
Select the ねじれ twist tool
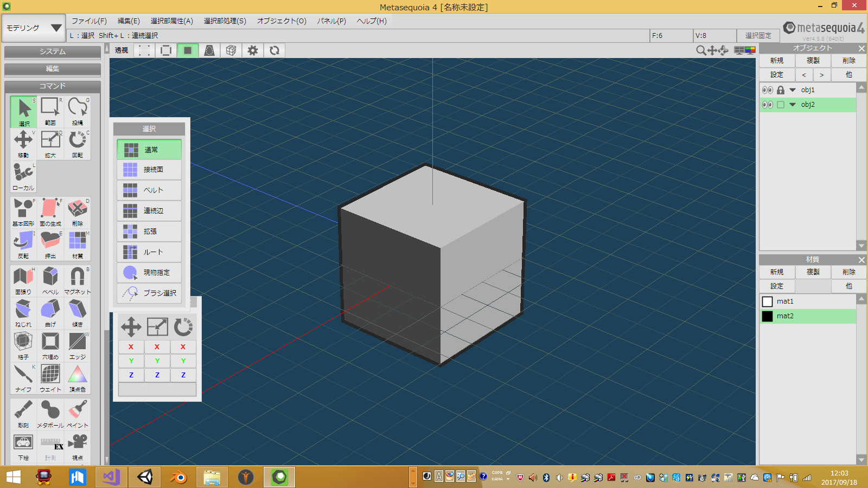point(23,313)
